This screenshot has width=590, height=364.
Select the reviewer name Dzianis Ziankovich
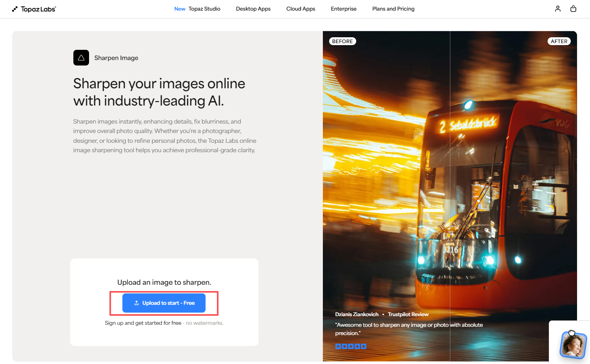(357, 314)
